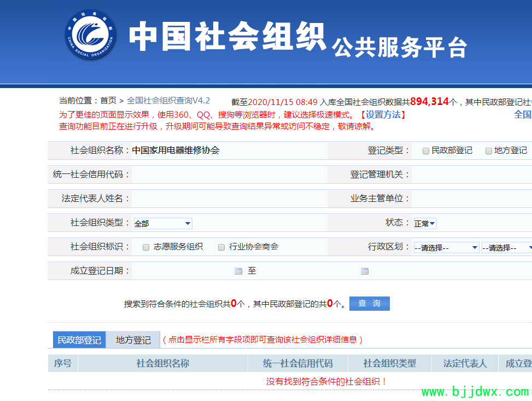Open the 状态 dropdown showing 正常
Image resolution: width=532 pixels, height=401 pixels.
click(x=425, y=223)
